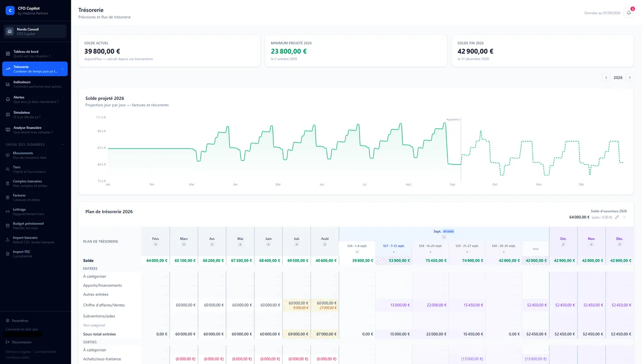642x364 pixels.
Task: Click the 64 000,00 € opening balance value
Action: point(579,217)
